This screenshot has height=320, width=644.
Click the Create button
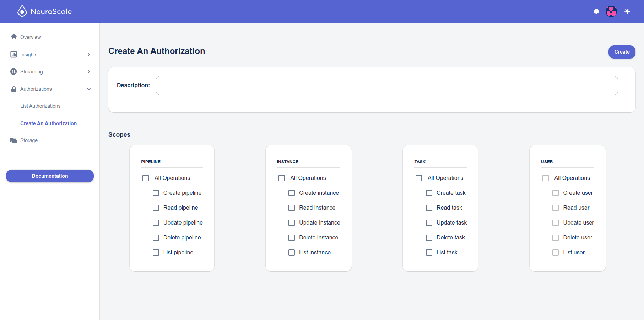[x=622, y=52]
